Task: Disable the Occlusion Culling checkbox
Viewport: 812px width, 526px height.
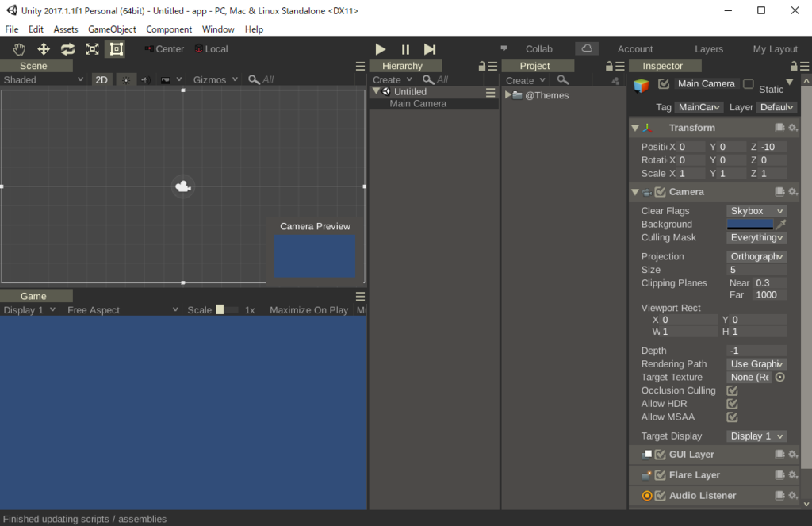Action: (731, 390)
